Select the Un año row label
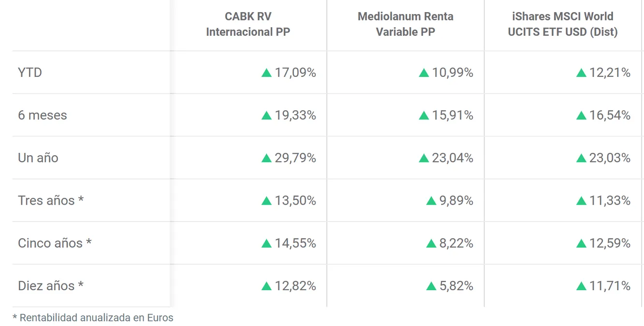Image resolution: width=644 pixels, height=326 pixels. (38, 158)
